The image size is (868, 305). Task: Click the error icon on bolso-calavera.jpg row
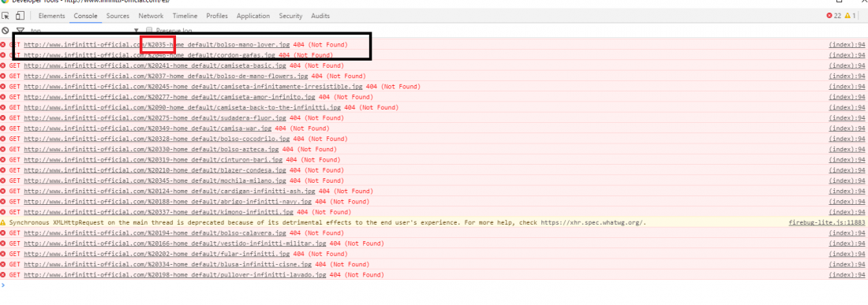click(x=3, y=233)
